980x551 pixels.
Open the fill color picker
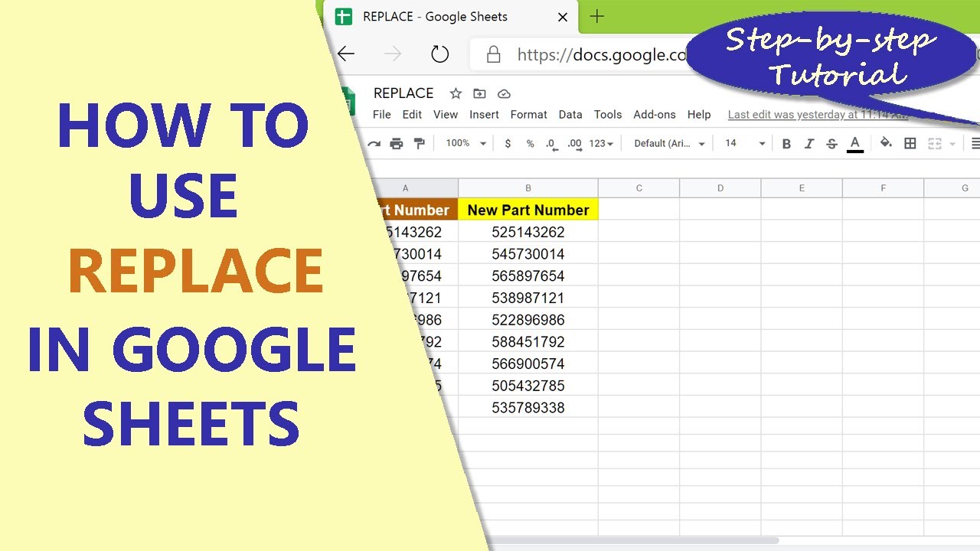(886, 143)
